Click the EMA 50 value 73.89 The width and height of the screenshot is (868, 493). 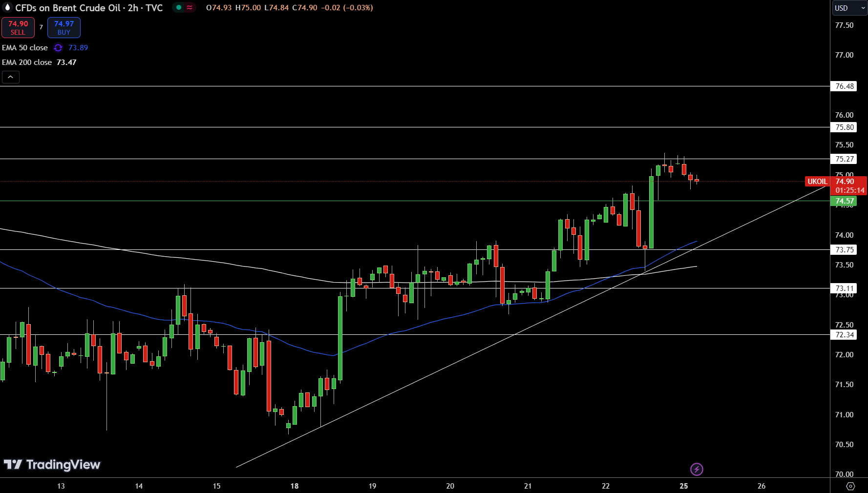[x=78, y=48]
